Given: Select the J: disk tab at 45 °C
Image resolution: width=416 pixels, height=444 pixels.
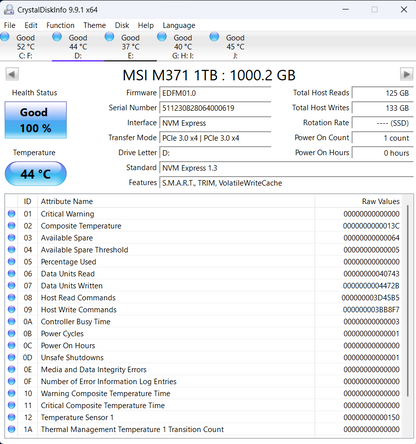Looking at the screenshot, I should (235, 46).
